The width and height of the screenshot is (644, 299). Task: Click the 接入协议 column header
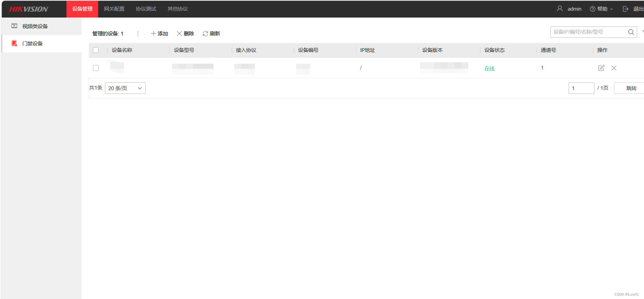point(246,50)
